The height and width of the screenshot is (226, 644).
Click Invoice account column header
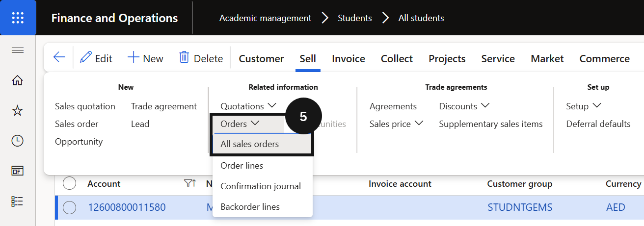pyautogui.click(x=400, y=184)
